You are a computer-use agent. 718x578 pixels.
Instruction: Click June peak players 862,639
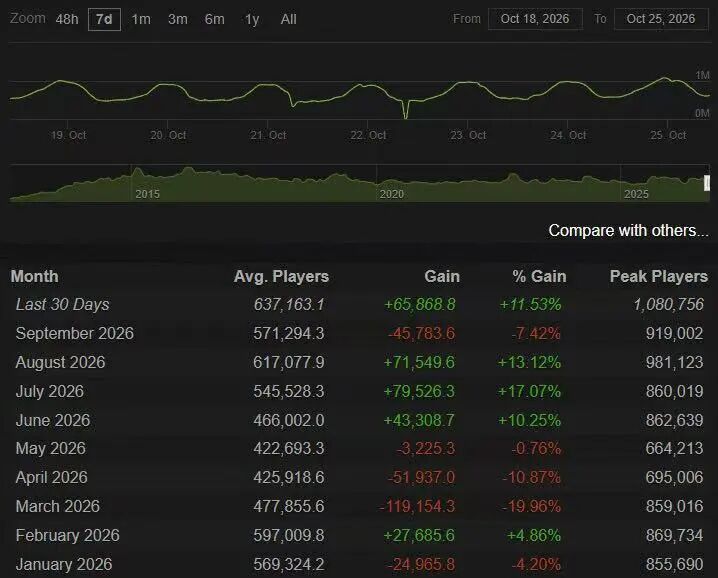click(x=674, y=420)
